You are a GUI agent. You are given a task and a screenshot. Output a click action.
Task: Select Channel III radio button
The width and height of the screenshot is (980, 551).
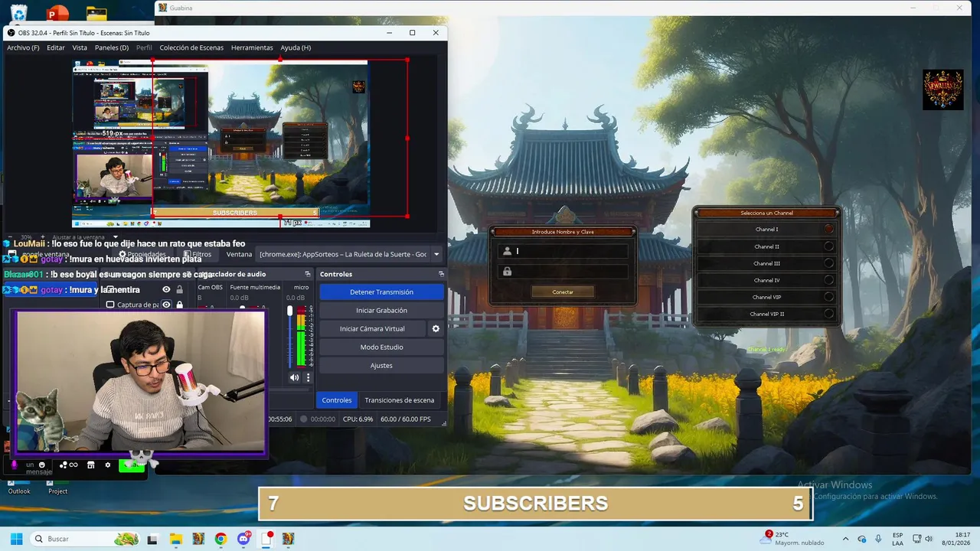(828, 263)
